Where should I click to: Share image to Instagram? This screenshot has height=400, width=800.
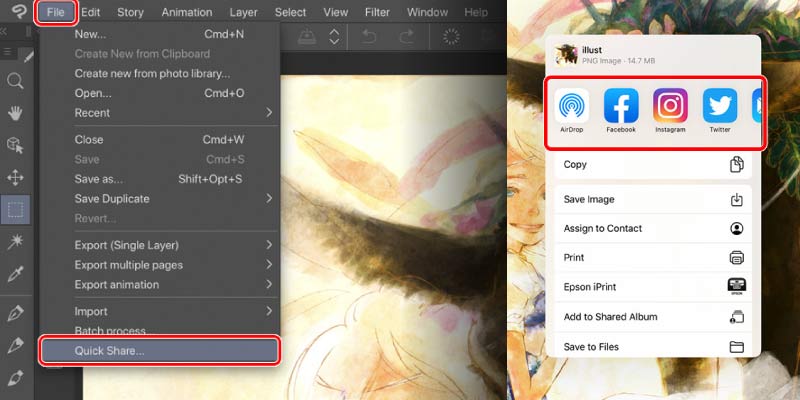pyautogui.click(x=670, y=109)
